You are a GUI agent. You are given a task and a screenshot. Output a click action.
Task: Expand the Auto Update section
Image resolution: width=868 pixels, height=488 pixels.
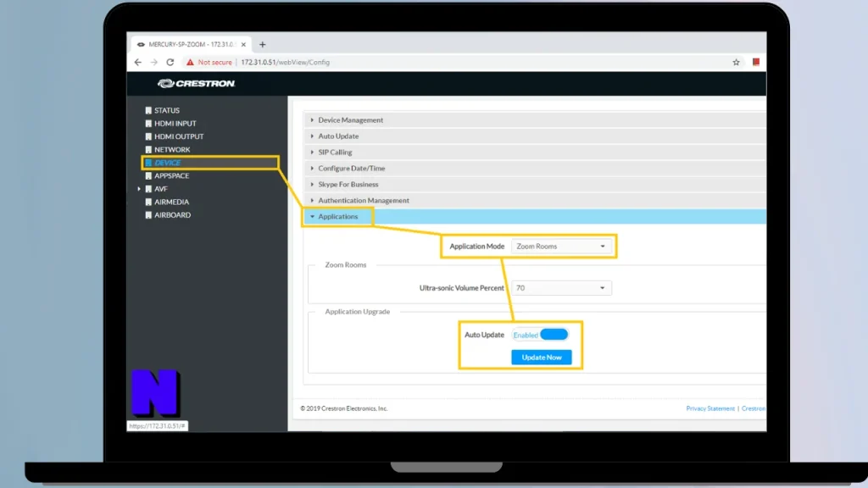(535, 136)
